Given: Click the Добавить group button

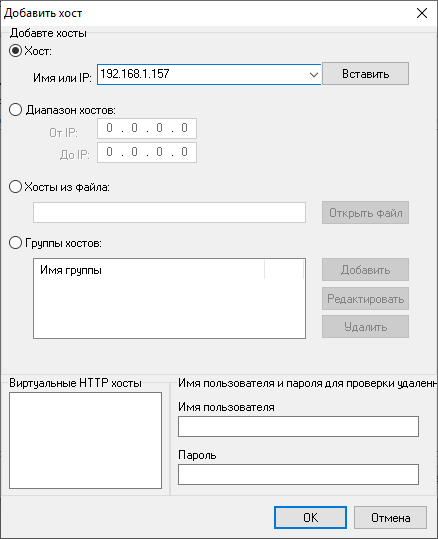Looking at the screenshot, I should click(365, 270).
